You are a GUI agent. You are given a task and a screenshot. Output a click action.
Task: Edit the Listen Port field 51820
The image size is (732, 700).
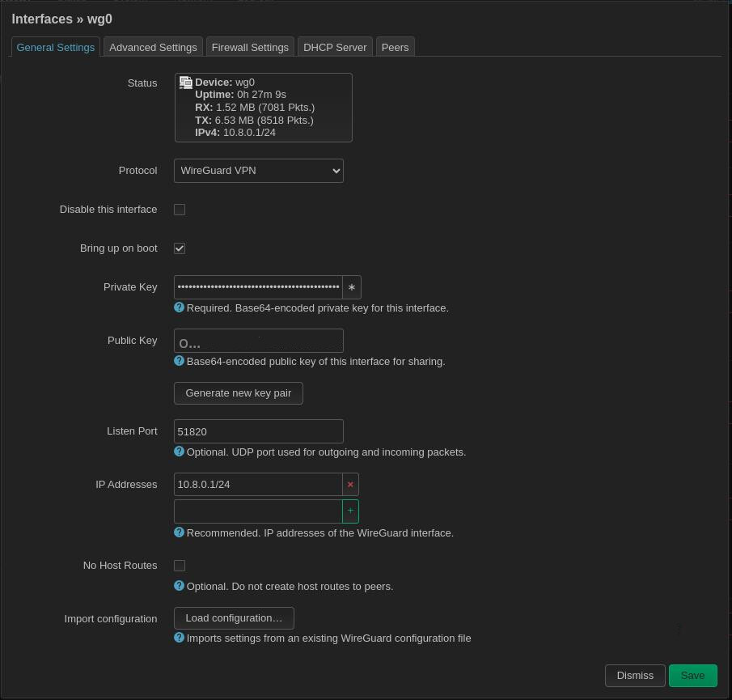[x=259, y=431]
